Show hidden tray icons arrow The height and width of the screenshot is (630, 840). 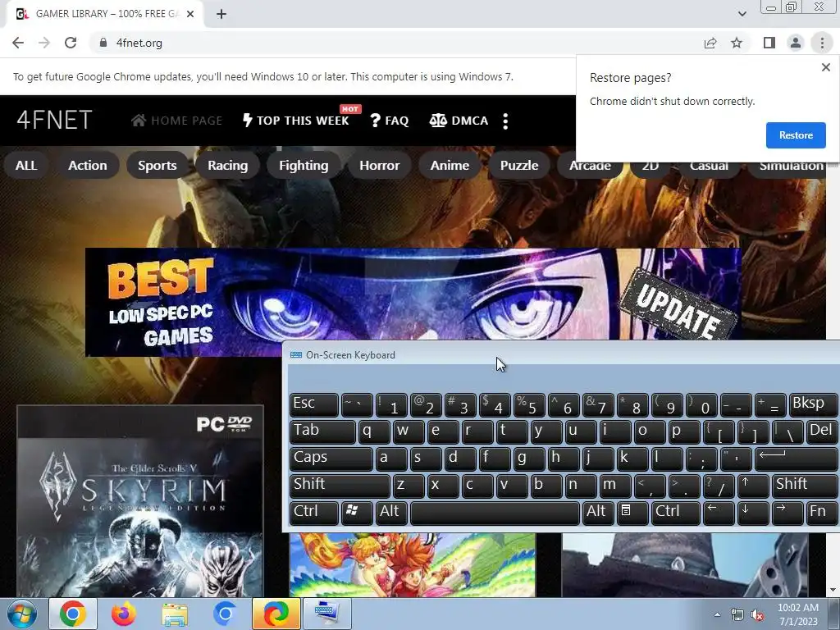coord(717,614)
